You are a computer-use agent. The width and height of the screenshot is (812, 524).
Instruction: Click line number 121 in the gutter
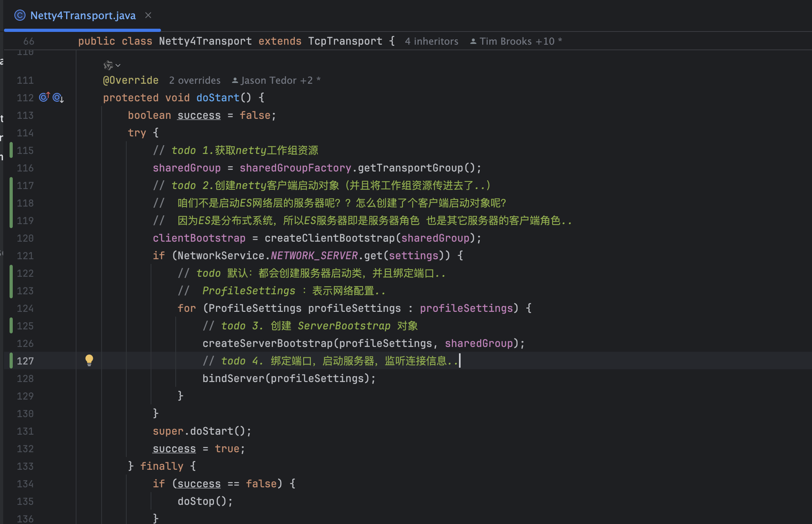tap(25, 256)
